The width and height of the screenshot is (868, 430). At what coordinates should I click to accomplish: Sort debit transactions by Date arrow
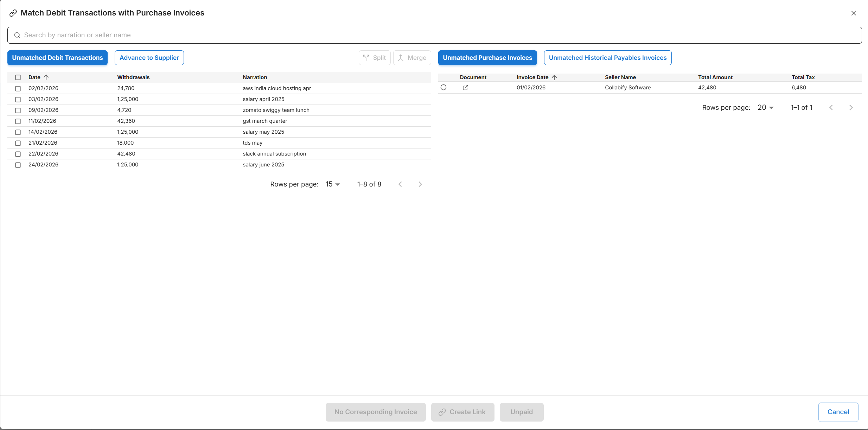click(46, 77)
